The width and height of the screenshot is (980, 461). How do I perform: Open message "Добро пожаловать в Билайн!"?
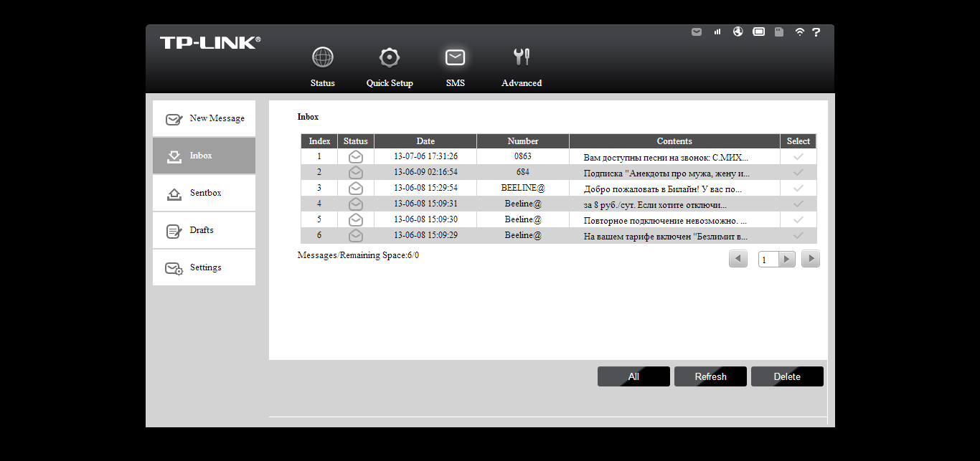(x=663, y=189)
